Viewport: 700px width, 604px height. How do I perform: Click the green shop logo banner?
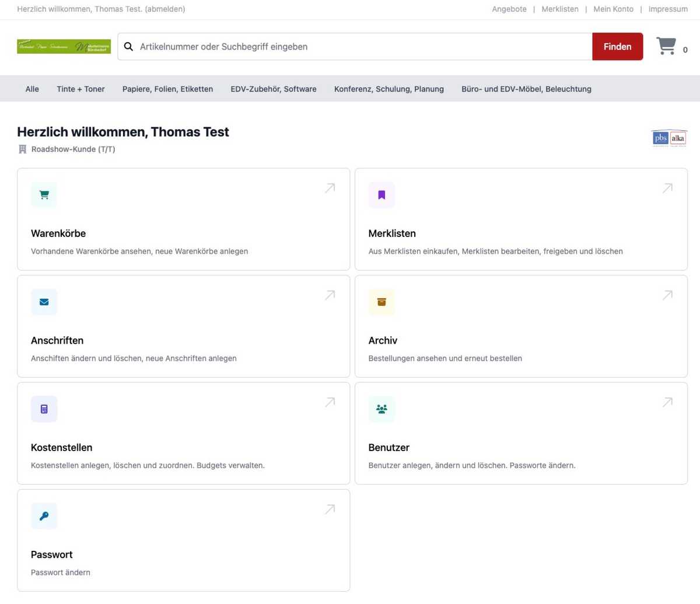[x=64, y=47]
